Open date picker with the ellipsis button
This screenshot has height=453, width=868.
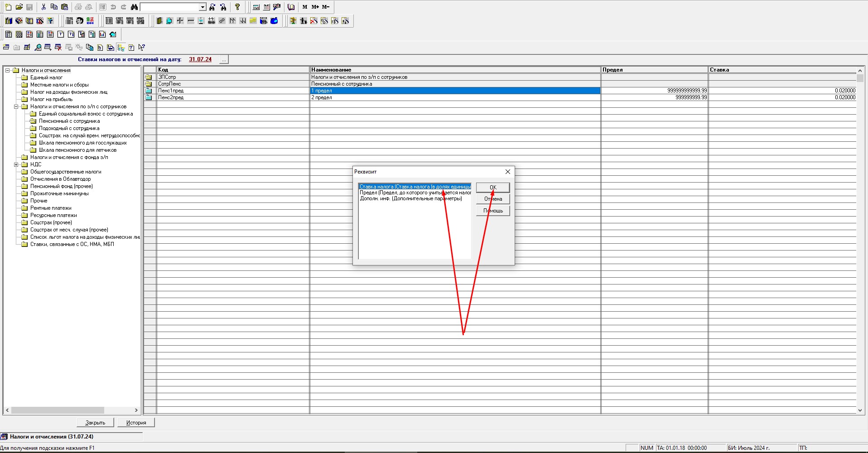[x=224, y=59]
